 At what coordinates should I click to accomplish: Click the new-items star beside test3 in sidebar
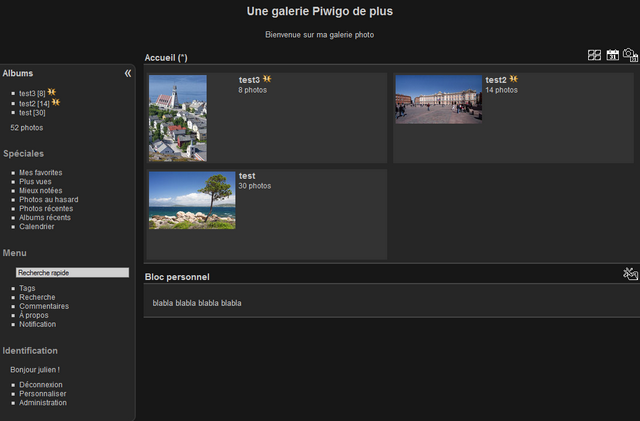[52, 93]
